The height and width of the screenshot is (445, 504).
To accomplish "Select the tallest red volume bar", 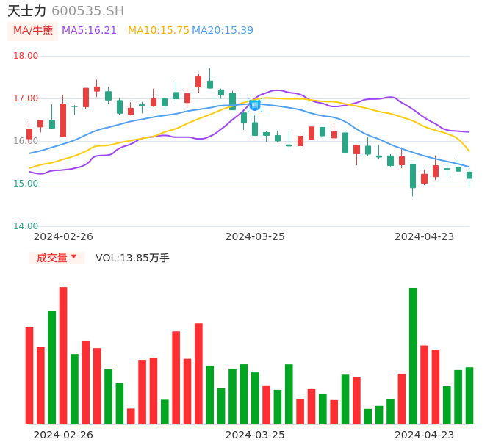I will point(63,356).
